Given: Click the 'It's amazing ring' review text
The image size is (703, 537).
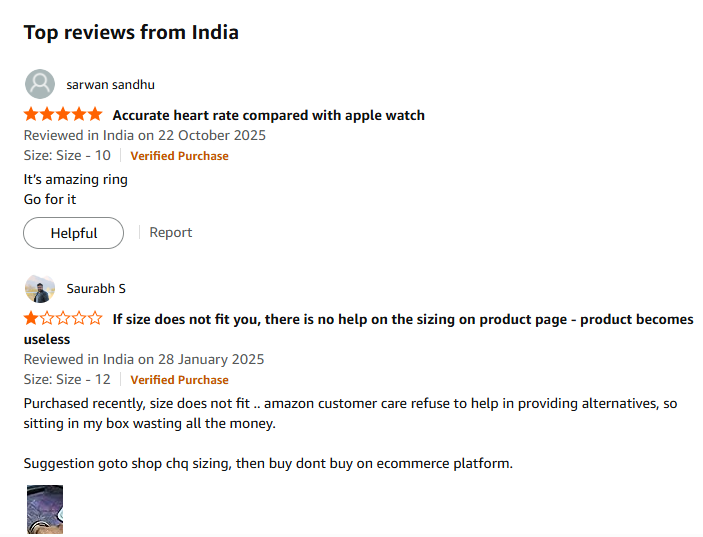Looking at the screenshot, I should coord(76,180).
